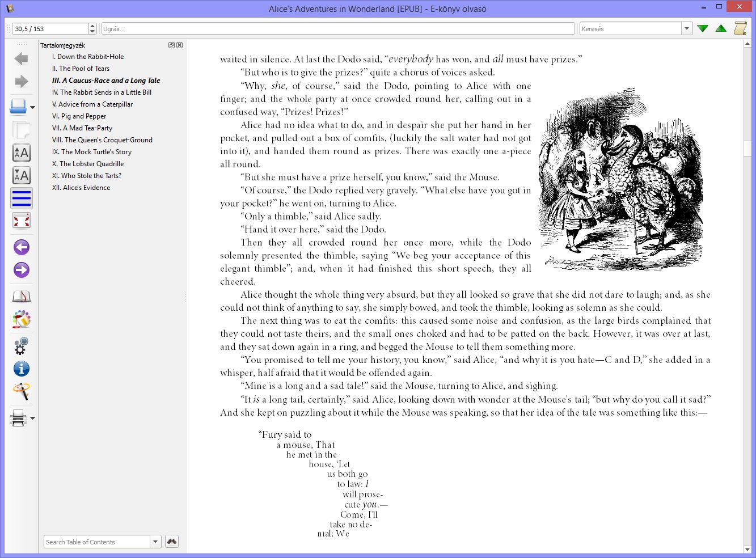Viewport: 756px width, 558px height.
Task: Jump to X. The Lobster Quadrille
Action: [x=88, y=164]
